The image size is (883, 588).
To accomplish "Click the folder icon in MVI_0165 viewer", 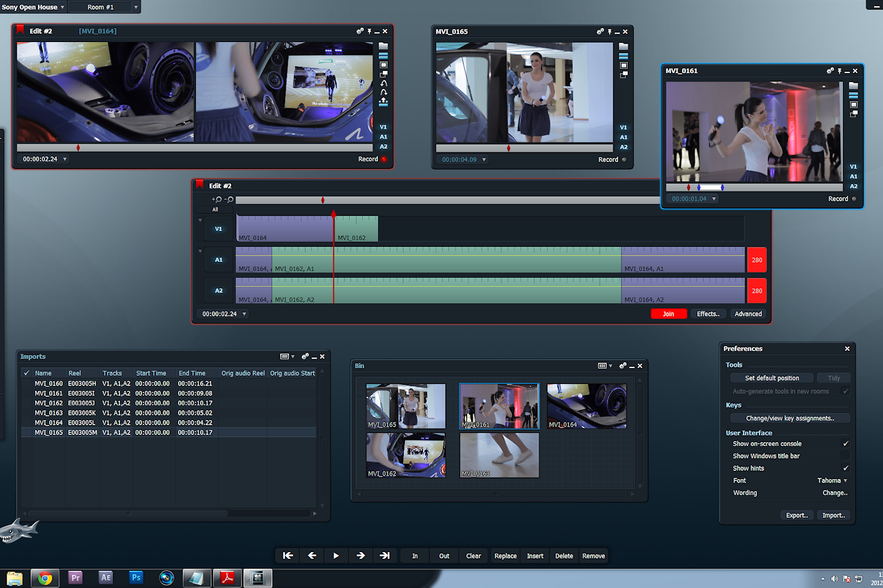I will coord(624,47).
